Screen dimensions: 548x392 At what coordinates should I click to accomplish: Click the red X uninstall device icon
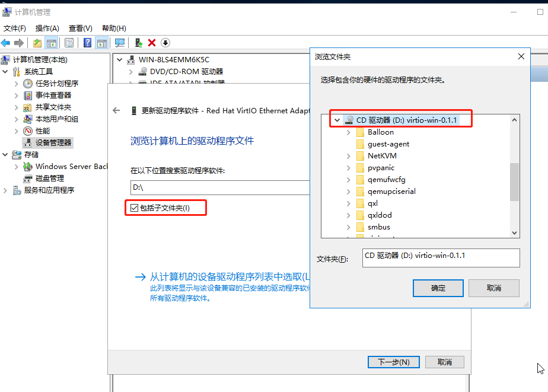(x=152, y=43)
